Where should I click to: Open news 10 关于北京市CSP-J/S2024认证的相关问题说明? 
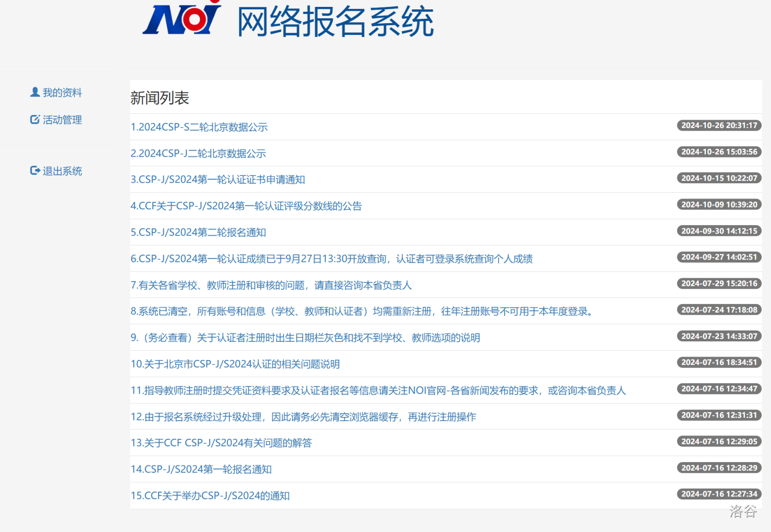click(235, 364)
